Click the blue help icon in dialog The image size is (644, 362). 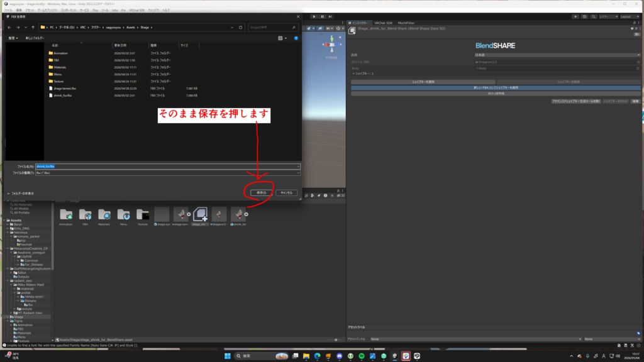[x=296, y=38]
